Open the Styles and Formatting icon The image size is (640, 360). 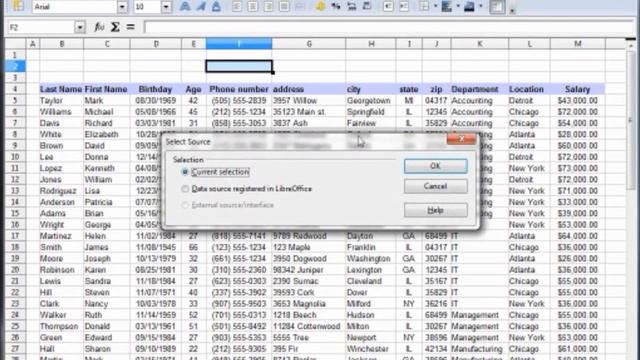(18, 6)
